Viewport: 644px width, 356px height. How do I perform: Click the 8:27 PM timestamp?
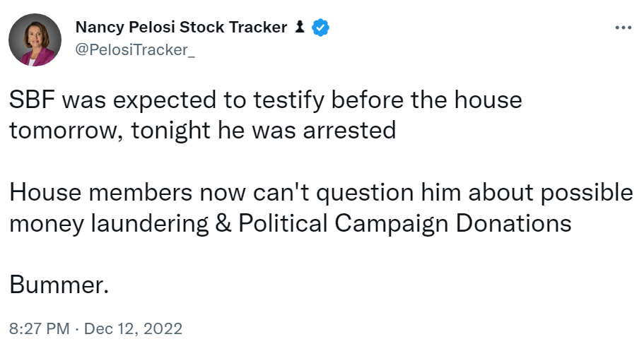39,328
